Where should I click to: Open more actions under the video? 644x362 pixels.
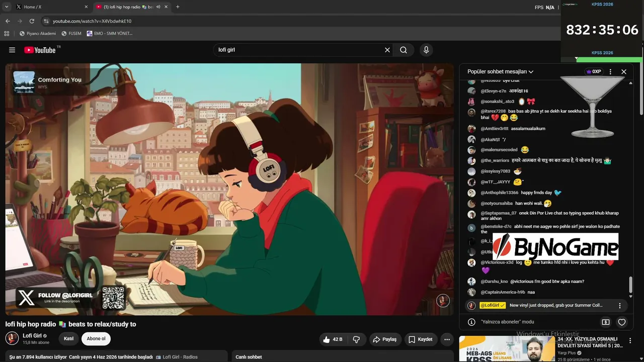pos(447,339)
